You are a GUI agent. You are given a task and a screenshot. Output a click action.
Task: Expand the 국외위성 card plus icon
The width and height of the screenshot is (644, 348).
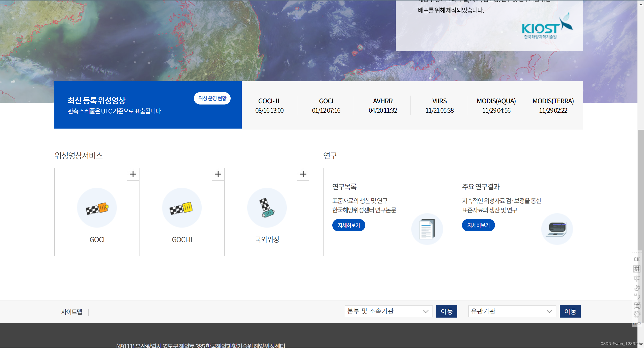click(303, 174)
